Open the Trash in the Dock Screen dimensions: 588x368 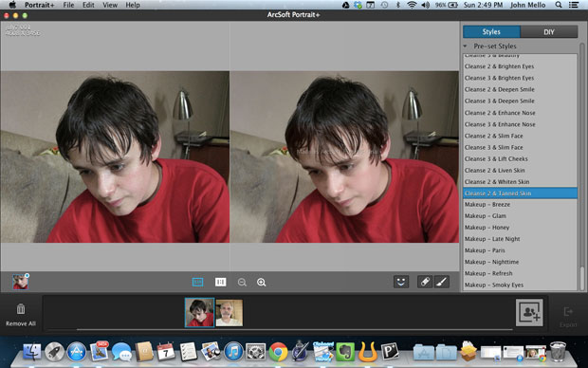[558, 352]
